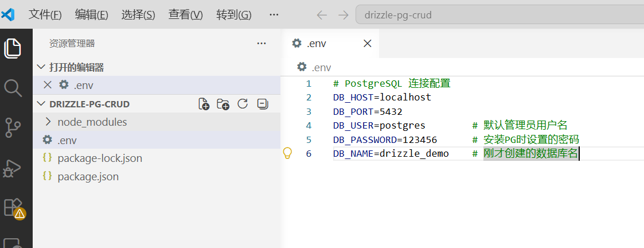Viewport: 644px width, 248px height.
Task: Click the New Folder icon in explorer
Action: [x=223, y=104]
